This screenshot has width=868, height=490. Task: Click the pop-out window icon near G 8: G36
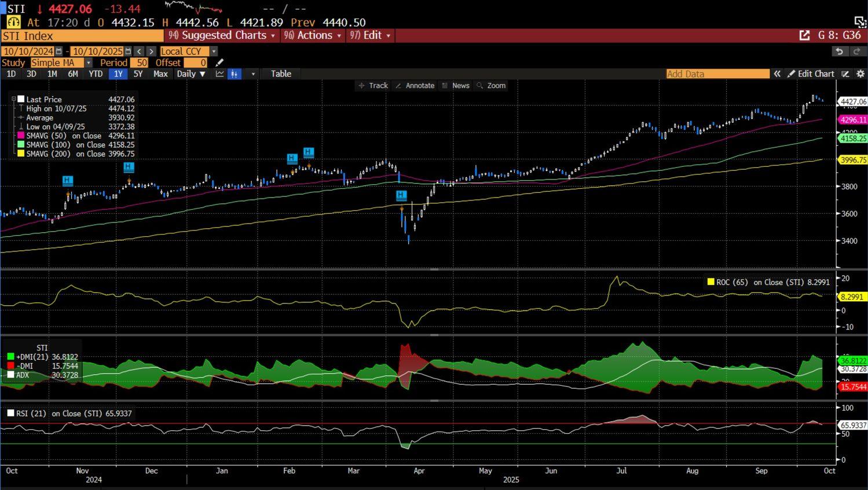tap(804, 35)
